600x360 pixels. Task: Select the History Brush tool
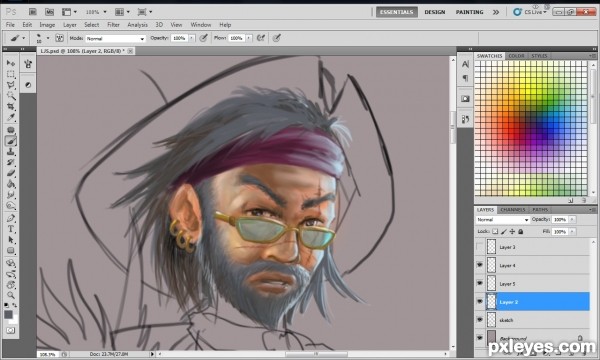(11, 163)
